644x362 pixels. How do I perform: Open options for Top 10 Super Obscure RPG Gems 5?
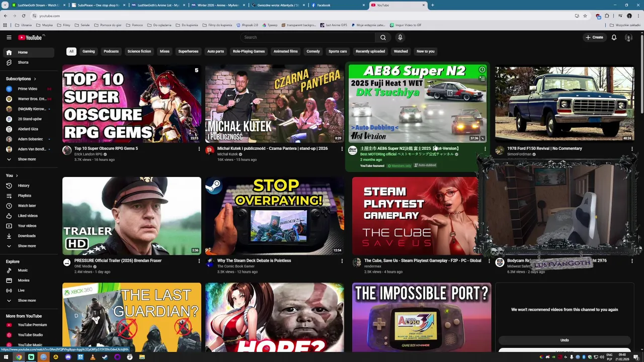[x=199, y=149]
